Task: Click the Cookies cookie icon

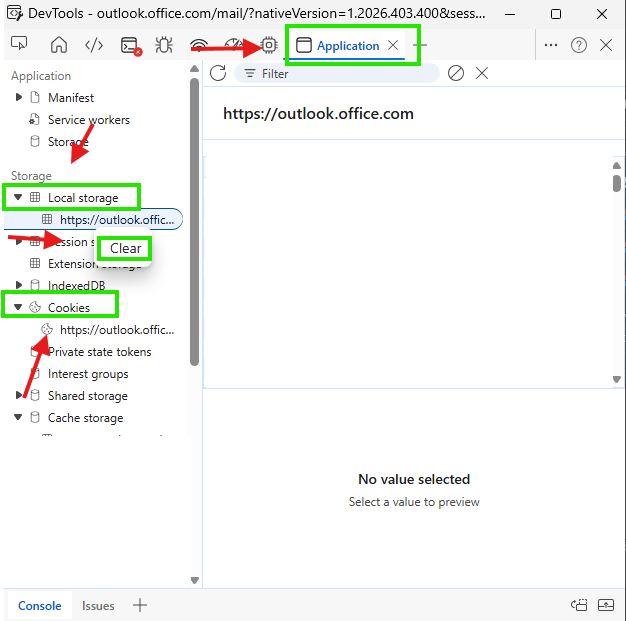Action: pos(35,307)
